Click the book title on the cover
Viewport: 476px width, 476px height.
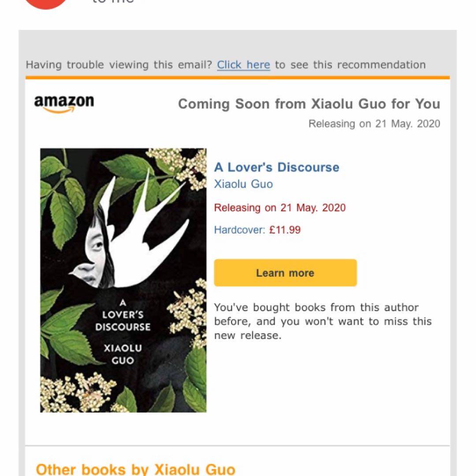pyautogui.click(x=123, y=315)
